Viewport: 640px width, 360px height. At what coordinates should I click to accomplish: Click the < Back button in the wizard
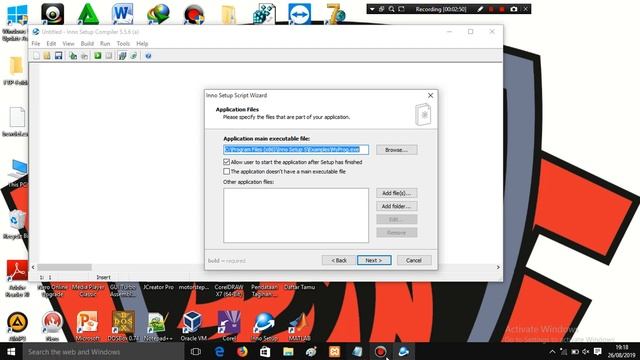coord(339,260)
